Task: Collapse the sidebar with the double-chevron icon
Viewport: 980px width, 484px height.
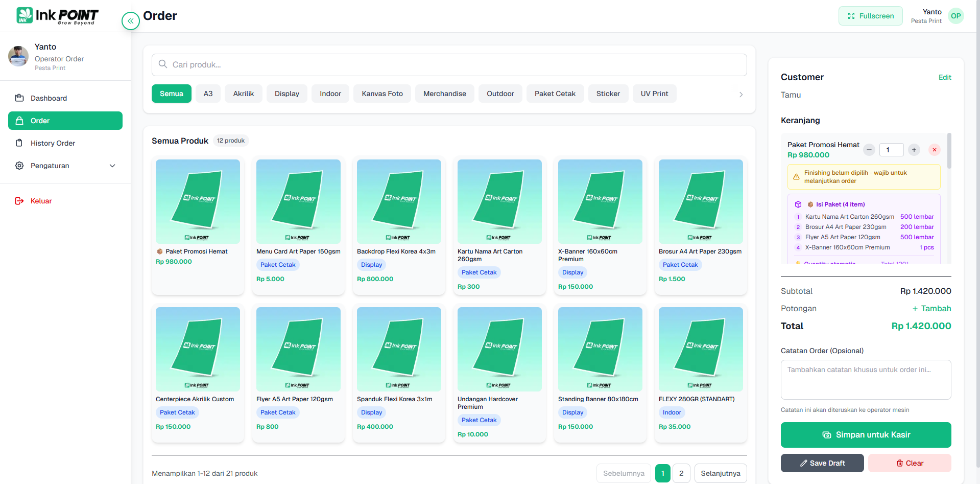Action: [x=130, y=21]
